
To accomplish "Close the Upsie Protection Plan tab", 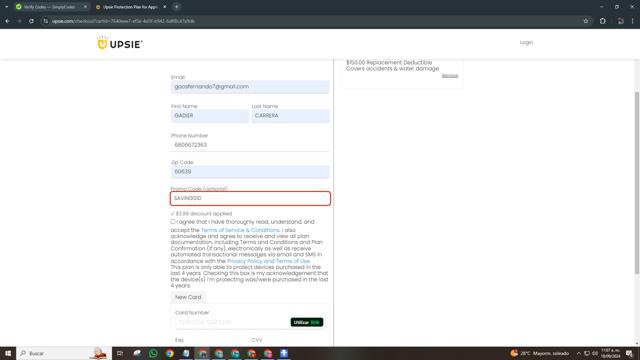I will point(164,7).
